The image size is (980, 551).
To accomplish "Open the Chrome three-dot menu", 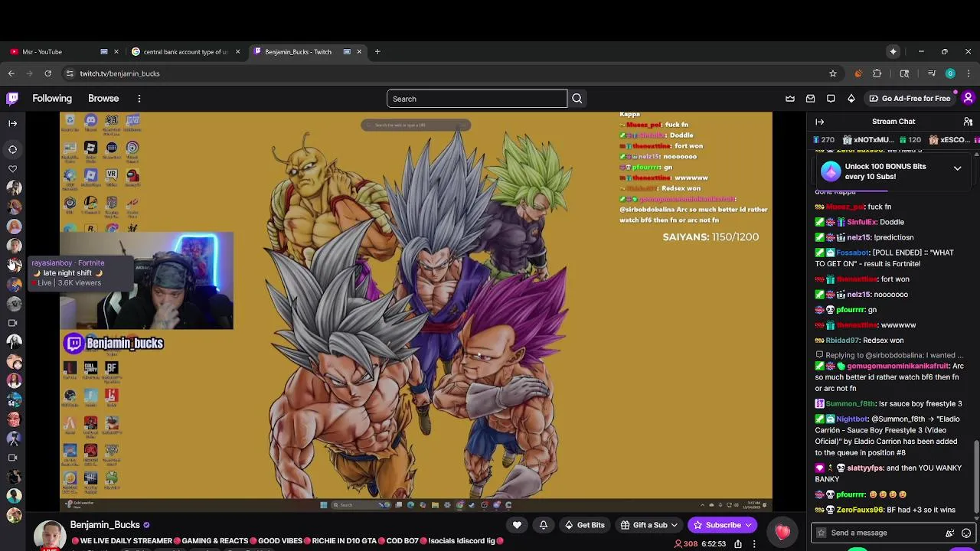I will 969,73.
